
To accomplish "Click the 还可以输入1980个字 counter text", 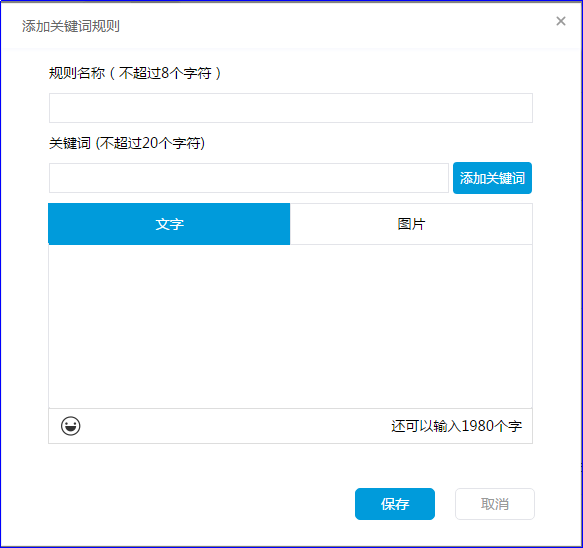I will (x=456, y=426).
